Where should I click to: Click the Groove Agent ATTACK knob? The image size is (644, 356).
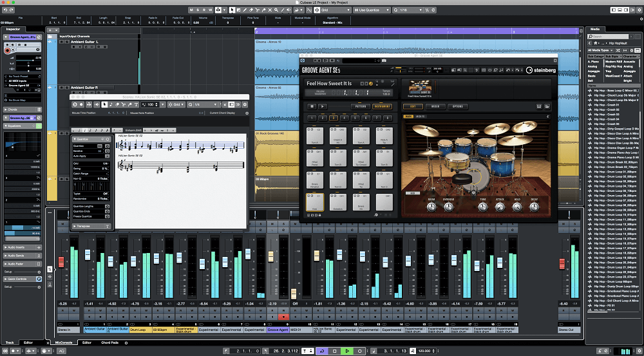pyautogui.click(x=500, y=207)
